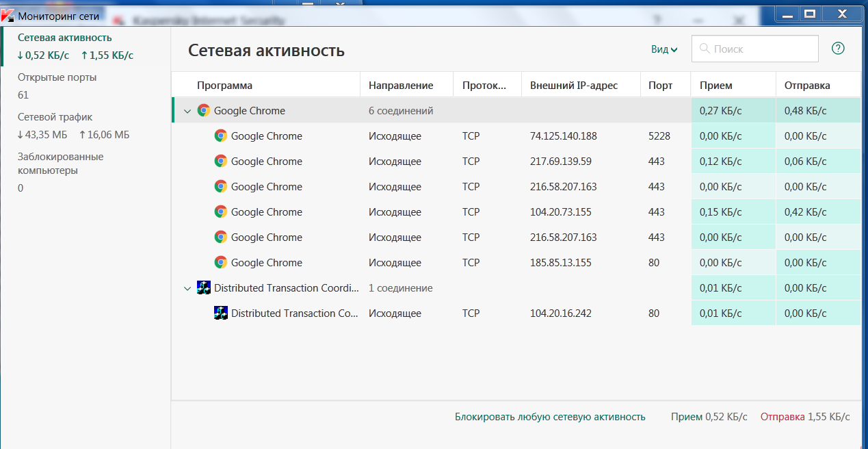
Task: Click the sidebar blocked computers count 0
Action: pyautogui.click(x=21, y=188)
